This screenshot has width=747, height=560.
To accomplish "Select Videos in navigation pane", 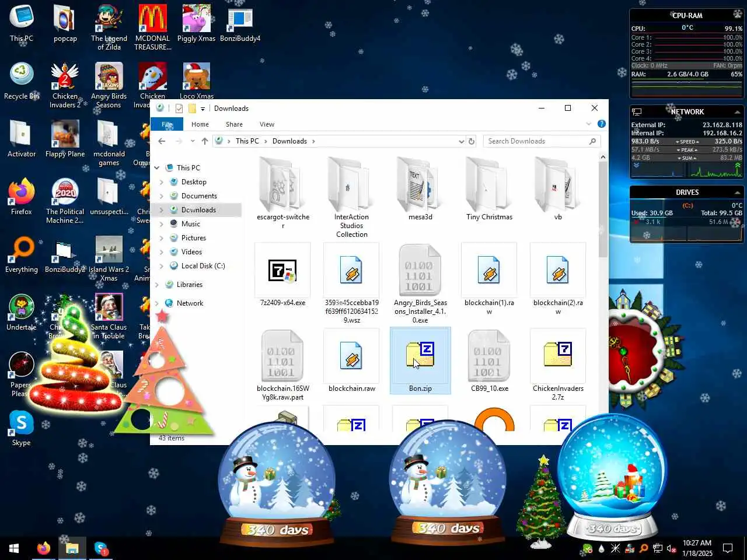I will click(x=191, y=252).
